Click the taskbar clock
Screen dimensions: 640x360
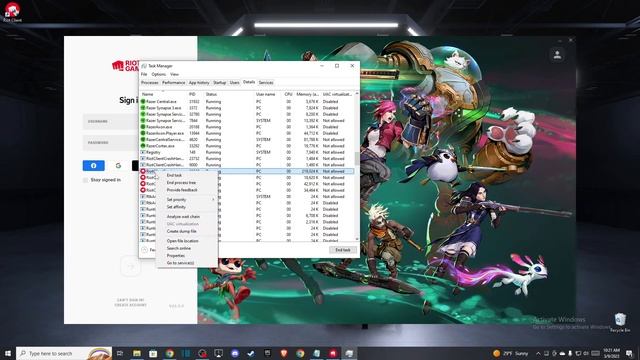pos(611,353)
